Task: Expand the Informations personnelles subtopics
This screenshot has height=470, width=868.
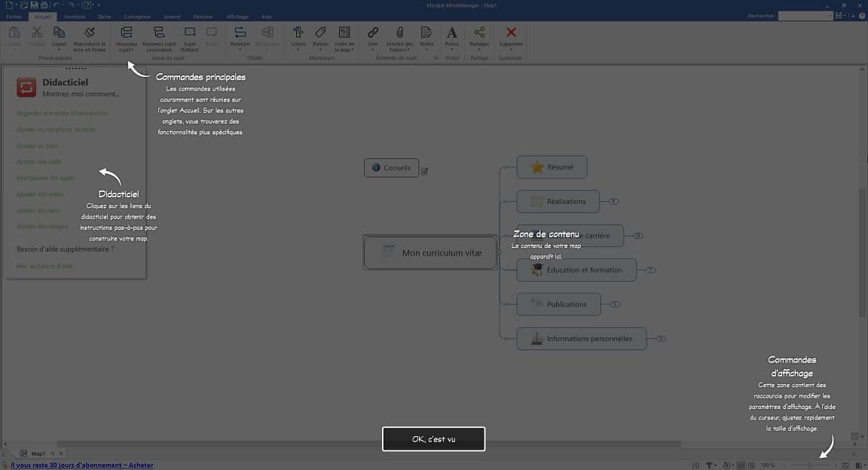Action: click(x=661, y=339)
